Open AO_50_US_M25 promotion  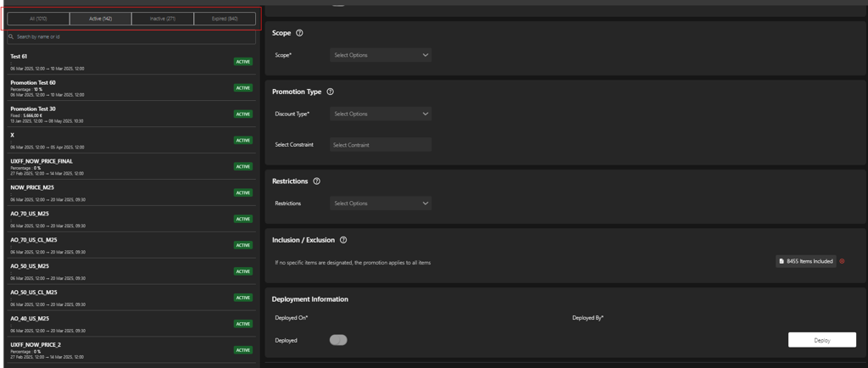pos(131,271)
